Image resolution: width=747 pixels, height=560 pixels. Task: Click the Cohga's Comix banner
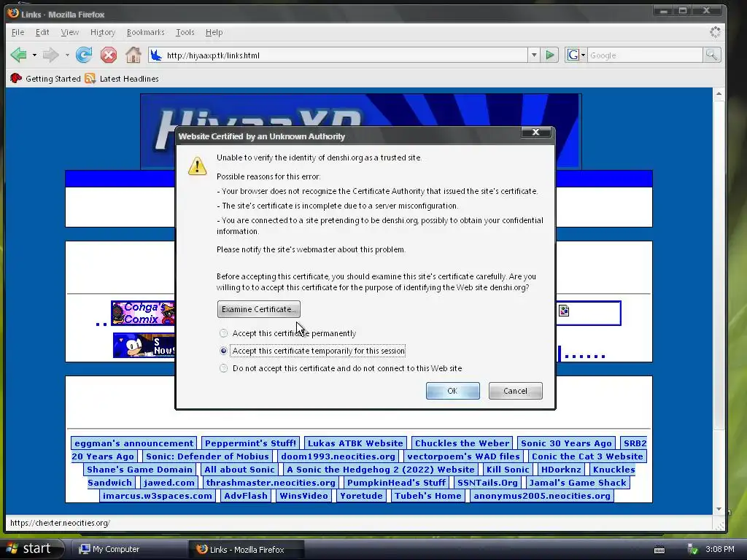(x=144, y=314)
